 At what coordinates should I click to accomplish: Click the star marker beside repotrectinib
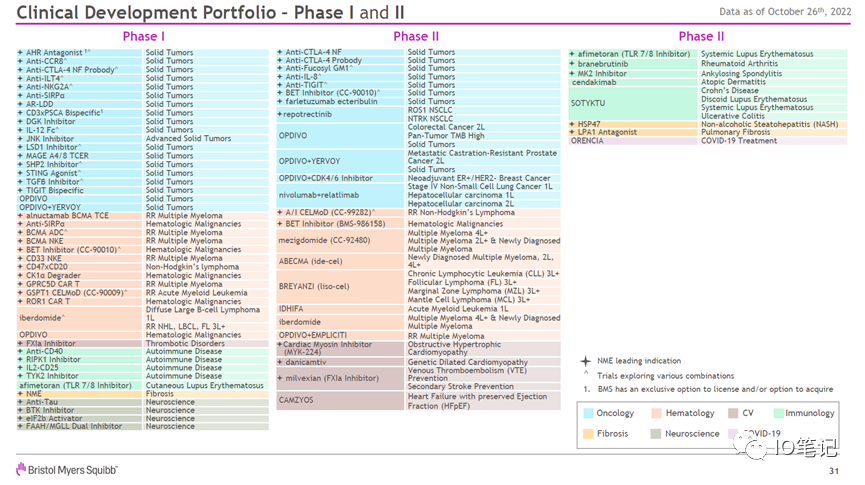(280, 114)
